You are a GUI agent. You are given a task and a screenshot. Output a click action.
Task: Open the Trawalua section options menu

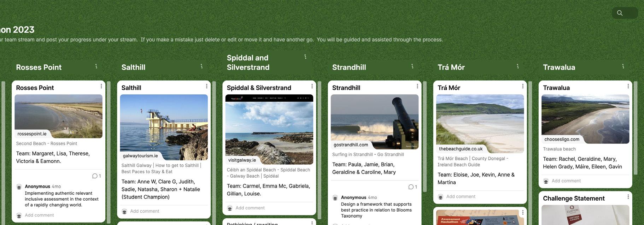point(623,66)
